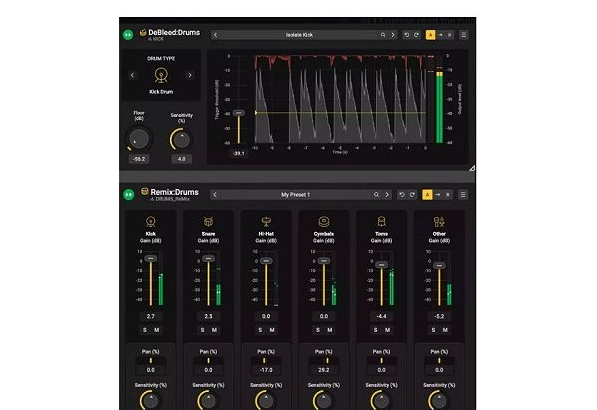Mute the Cymbals channel
This screenshot has height=410, width=597.
(x=330, y=330)
